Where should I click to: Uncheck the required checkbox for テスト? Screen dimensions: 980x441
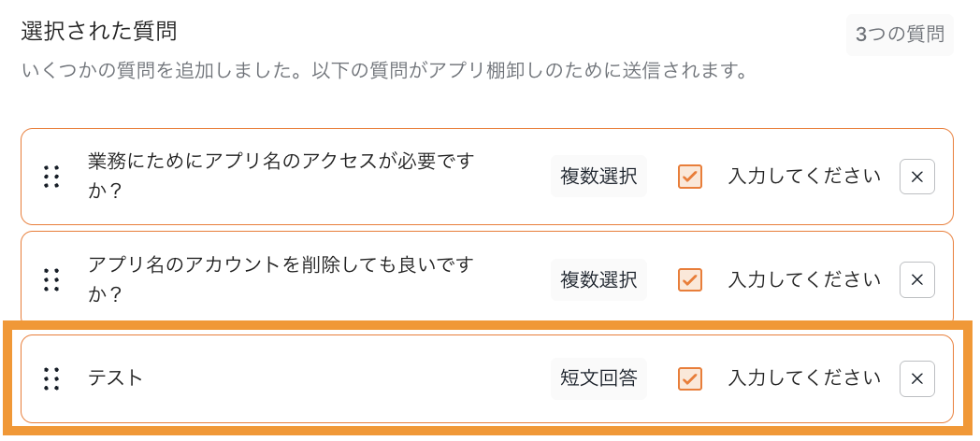pos(690,378)
